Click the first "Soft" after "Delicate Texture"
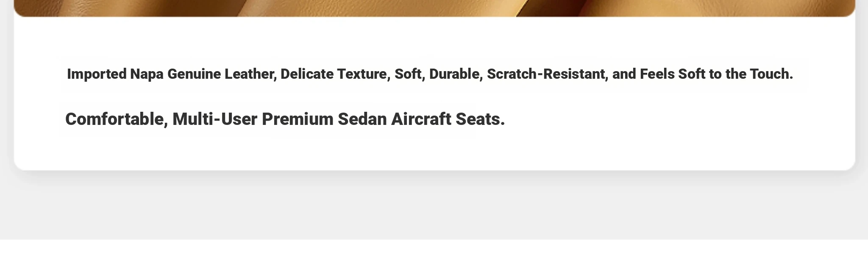The height and width of the screenshot is (257, 868). (409, 74)
